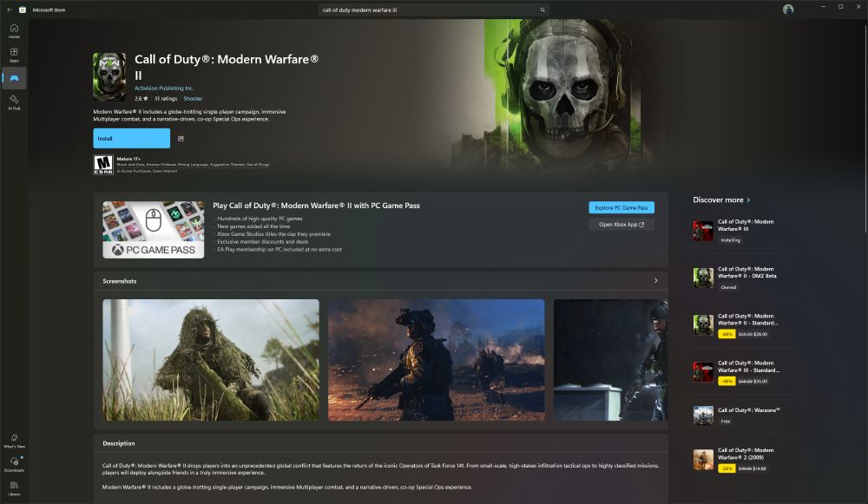The image size is (868, 504).
Task: Open the Home section in the sidebar
Action: pos(14,31)
